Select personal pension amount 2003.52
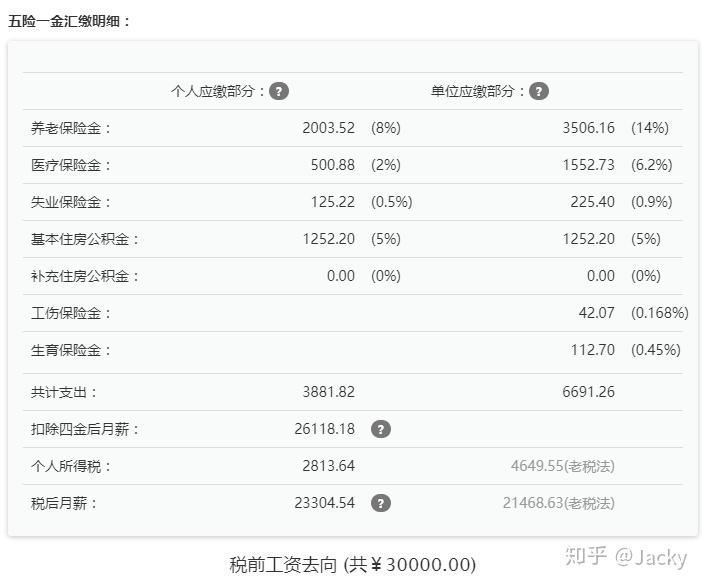This screenshot has width=705, height=588. [x=328, y=128]
